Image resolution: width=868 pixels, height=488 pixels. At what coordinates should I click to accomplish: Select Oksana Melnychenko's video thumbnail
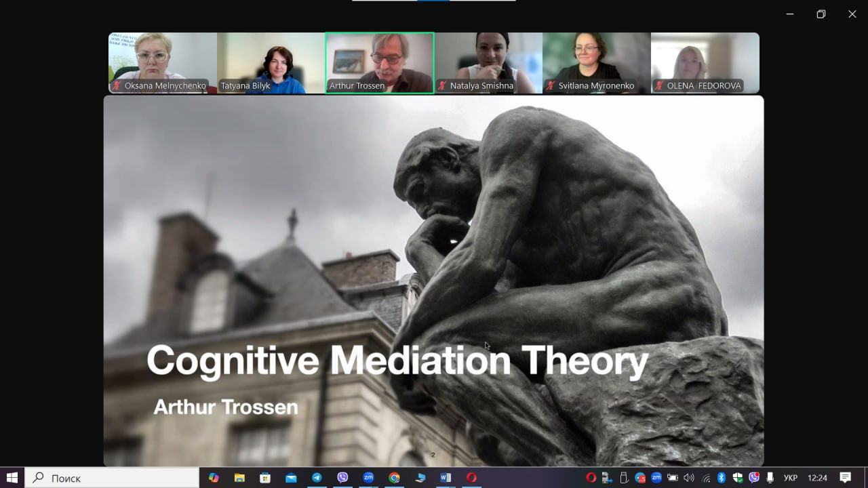tap(163, 63)
